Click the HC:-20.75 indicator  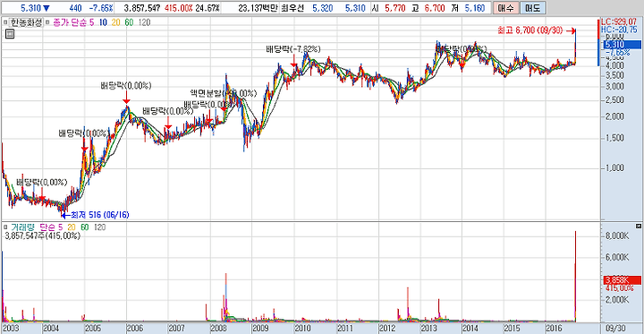[619, 30]
